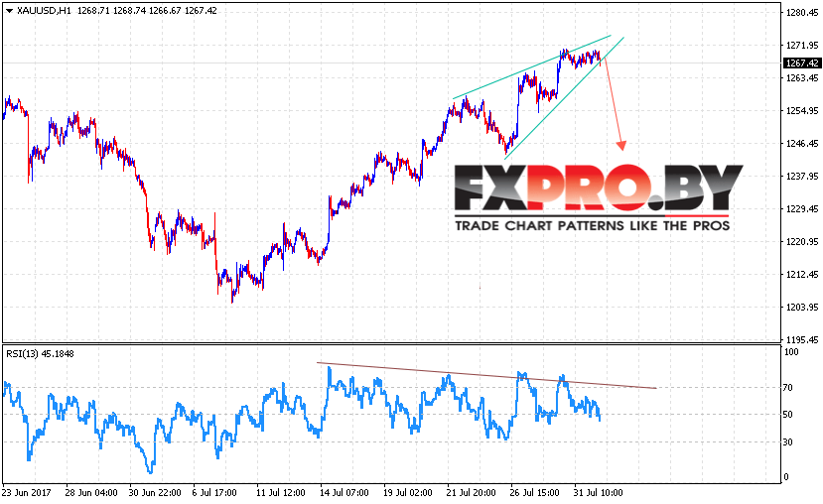Click the 1237.95 price axis label
823x504 pixels.
[802, 177]
